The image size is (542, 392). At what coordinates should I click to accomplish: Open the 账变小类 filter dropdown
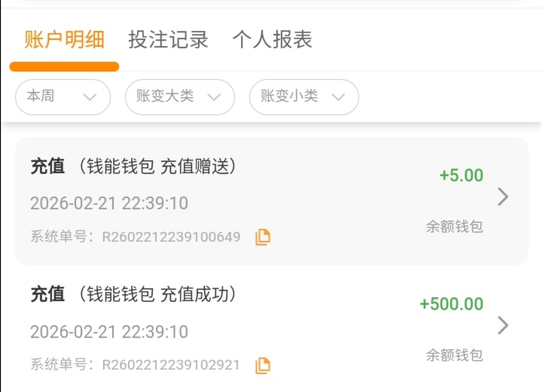point(303,97)
